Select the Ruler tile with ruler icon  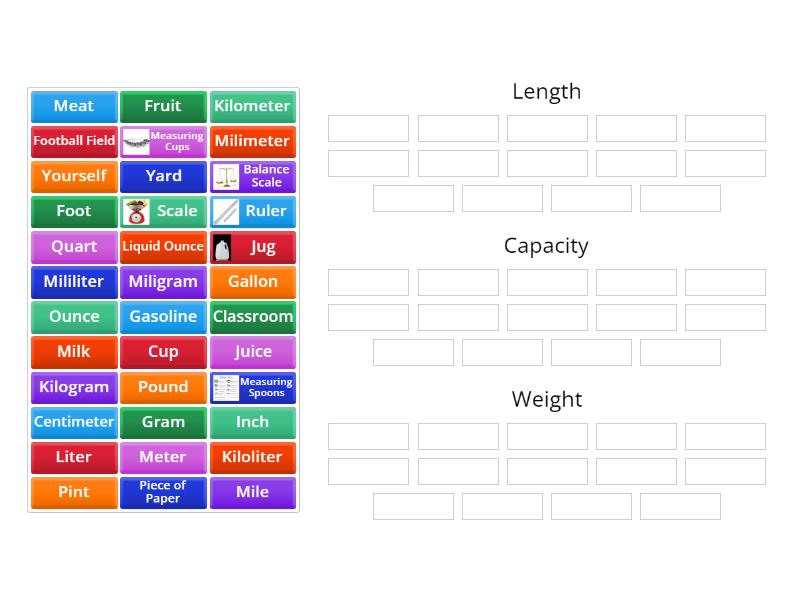pyautogui.click(x=253, y=211)
